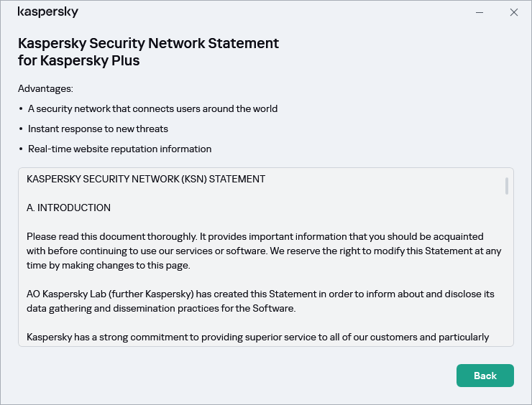This screenshot has height=405, width=532.
Task: Click the Advantages label
Action: click(x=45, y=89)
